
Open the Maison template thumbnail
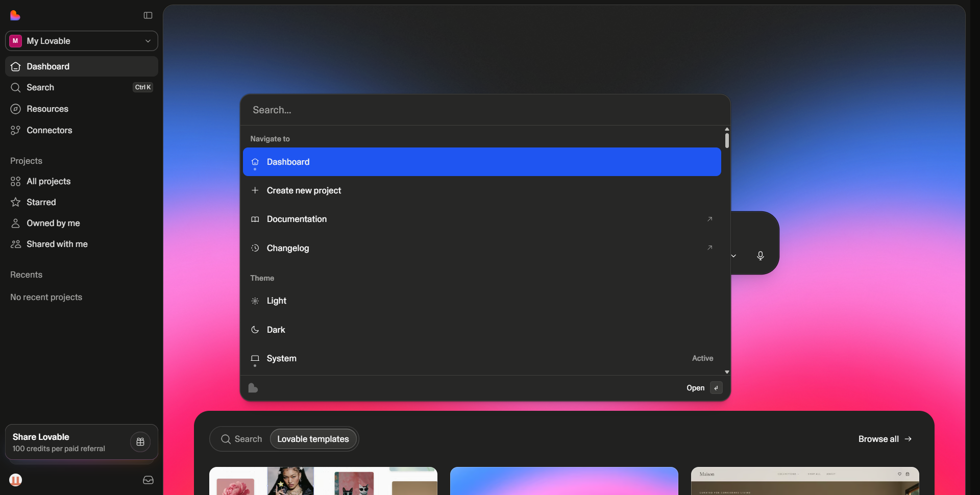[x=805, y=481]
